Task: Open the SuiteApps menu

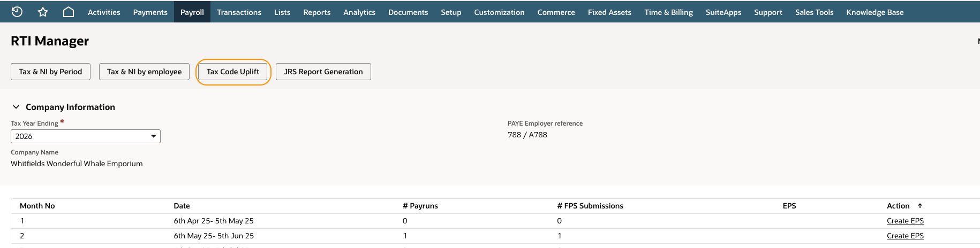Action: coord(723,12)
